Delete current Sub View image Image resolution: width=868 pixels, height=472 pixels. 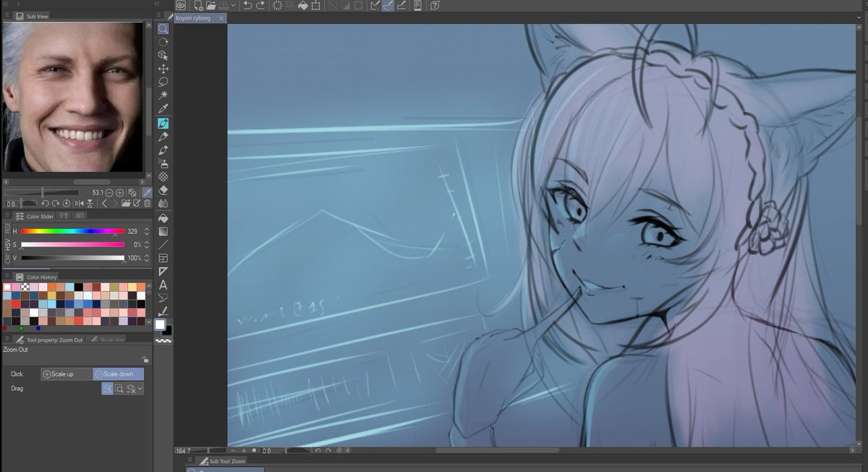(x=147, y=203)
